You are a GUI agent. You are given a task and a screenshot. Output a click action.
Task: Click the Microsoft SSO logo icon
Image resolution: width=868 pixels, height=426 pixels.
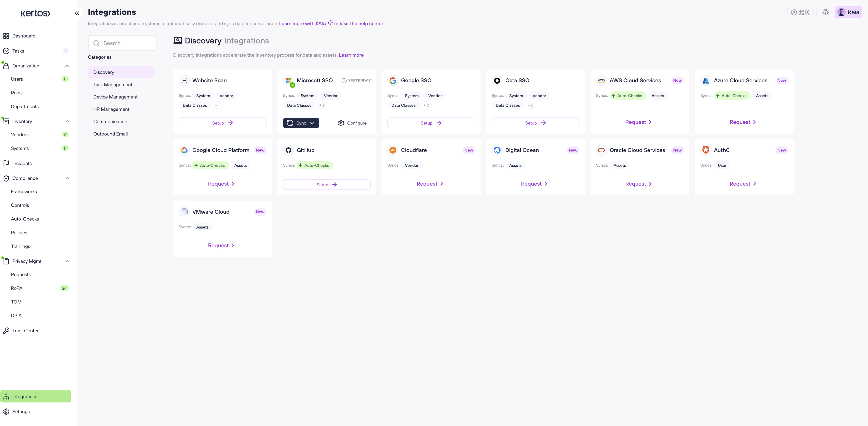(x=288, y=80)
